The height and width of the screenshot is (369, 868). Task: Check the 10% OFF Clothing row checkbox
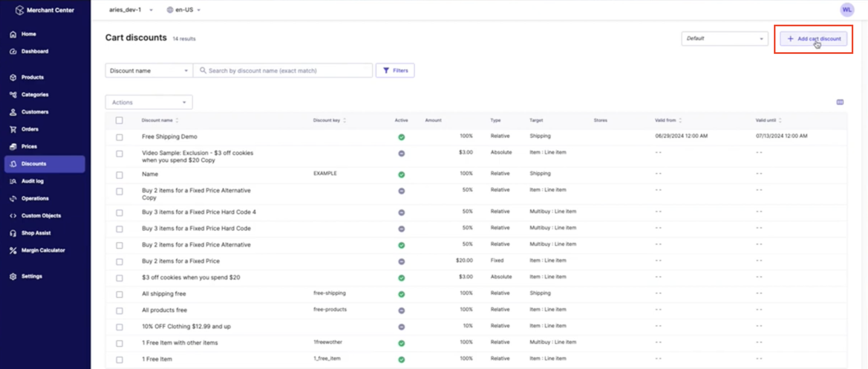coord(119,327)
